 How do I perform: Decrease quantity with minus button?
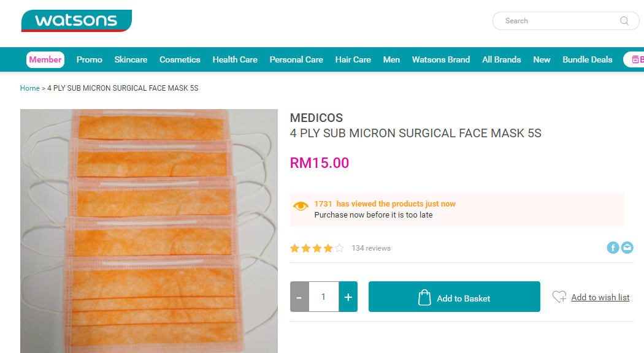(x=299, y=297)
